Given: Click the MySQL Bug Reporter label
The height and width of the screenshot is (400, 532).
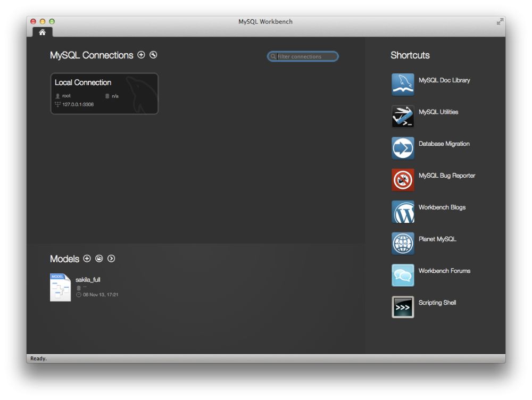Looking at the screenshot, I should point(447,176).
